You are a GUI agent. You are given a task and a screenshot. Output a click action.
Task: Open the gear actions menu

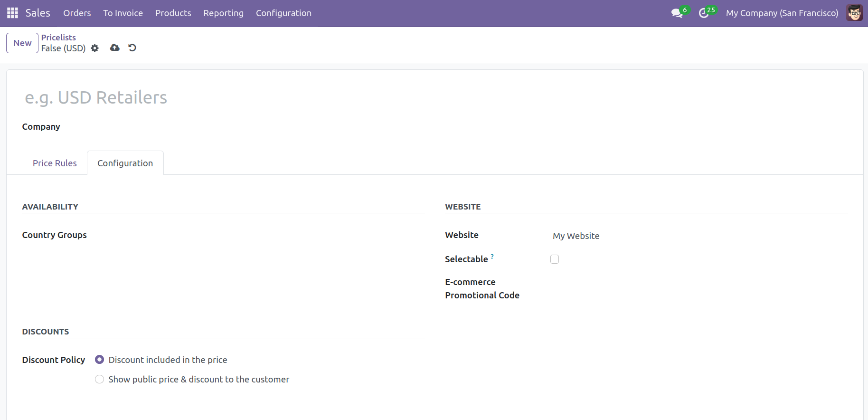click(95, 48)
